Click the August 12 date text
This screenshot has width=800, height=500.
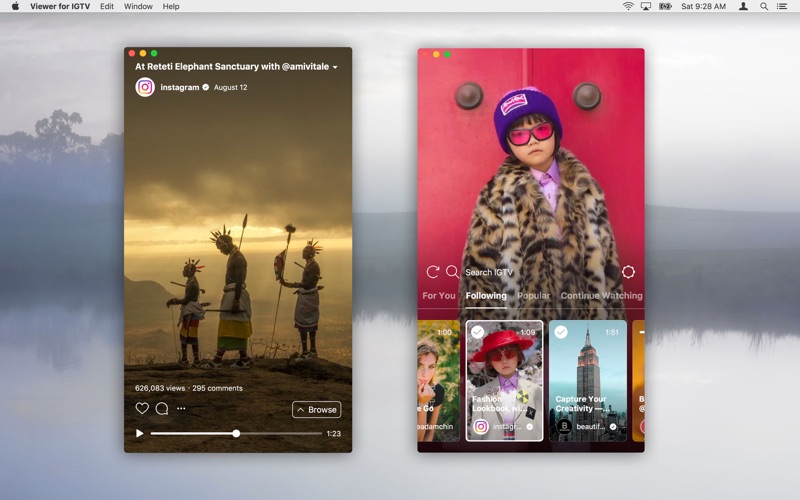click(x=230, y=87)
